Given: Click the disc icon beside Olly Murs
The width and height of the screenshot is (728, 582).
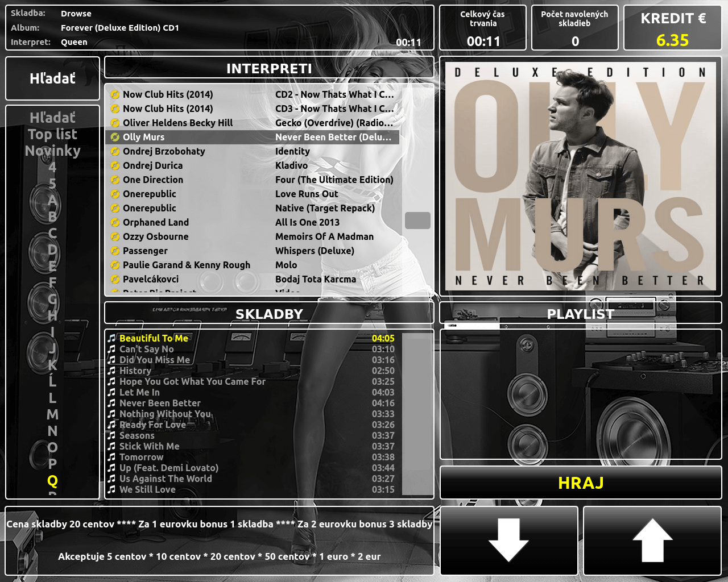Looking at the screenshot, I should 115,137.
